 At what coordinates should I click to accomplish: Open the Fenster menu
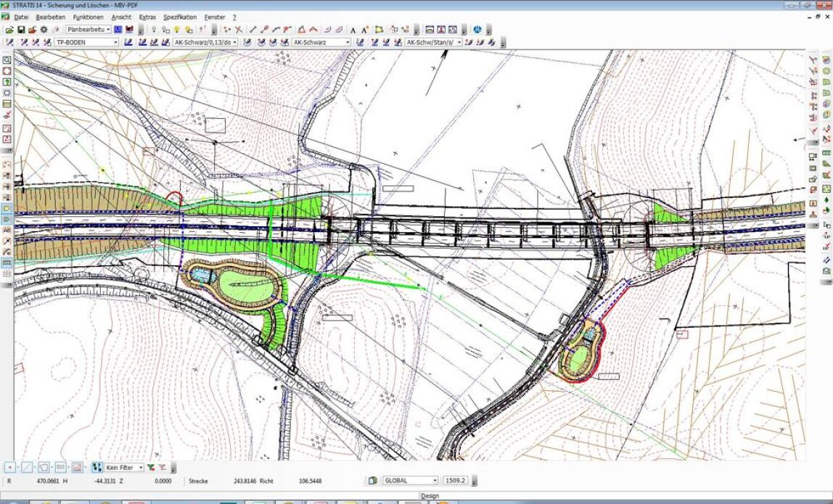pos(215,17)
